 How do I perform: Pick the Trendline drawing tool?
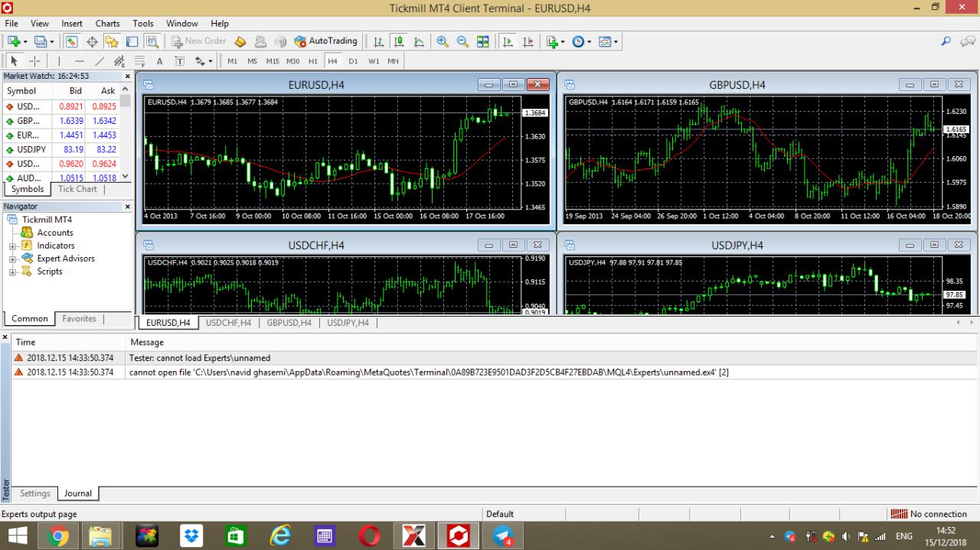100,61
